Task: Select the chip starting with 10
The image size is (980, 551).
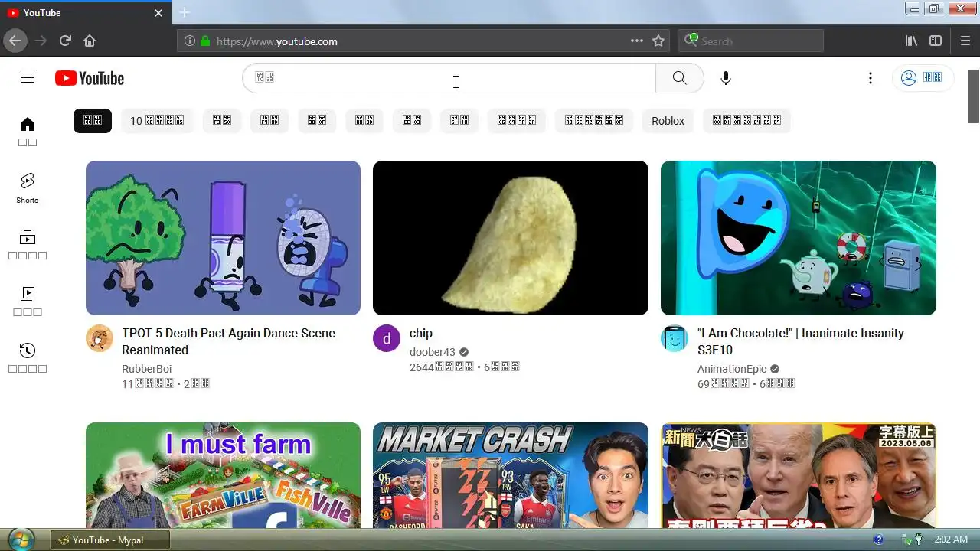Action: [x=157, y=121]
